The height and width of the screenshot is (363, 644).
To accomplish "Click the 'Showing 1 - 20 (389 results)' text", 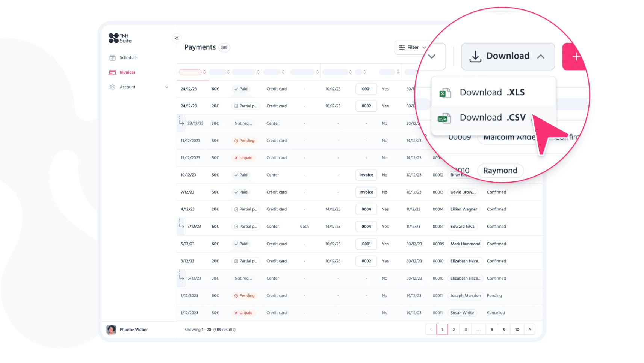I will (x=210, y=330).
